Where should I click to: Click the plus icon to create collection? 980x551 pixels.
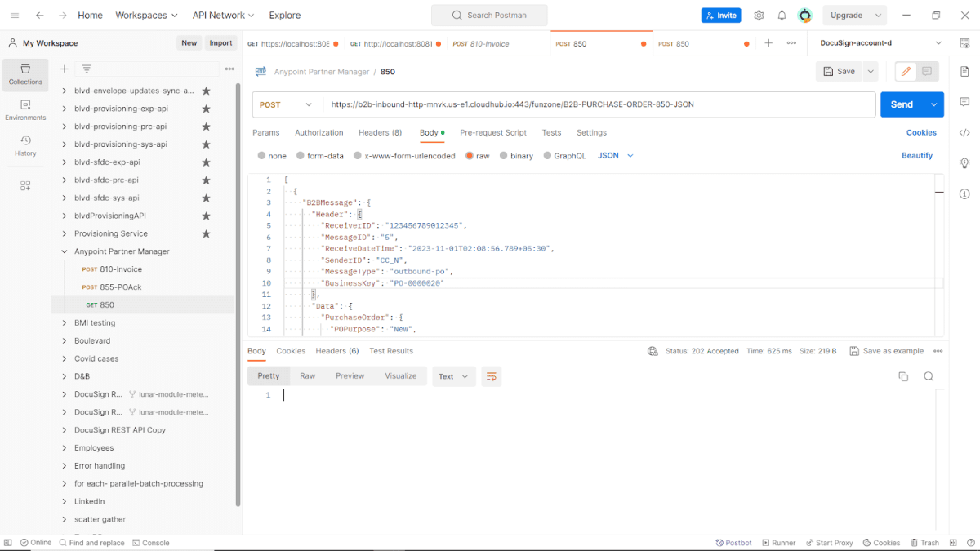[x=65, y=69]
